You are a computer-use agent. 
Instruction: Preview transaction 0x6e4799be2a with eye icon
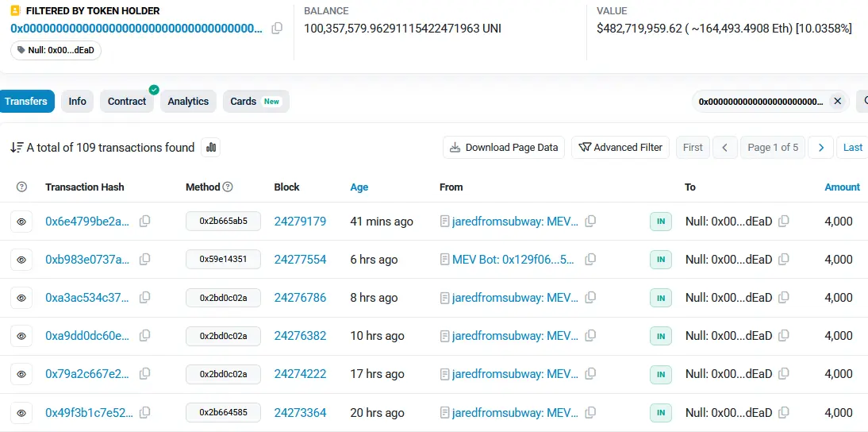[21, 222]
